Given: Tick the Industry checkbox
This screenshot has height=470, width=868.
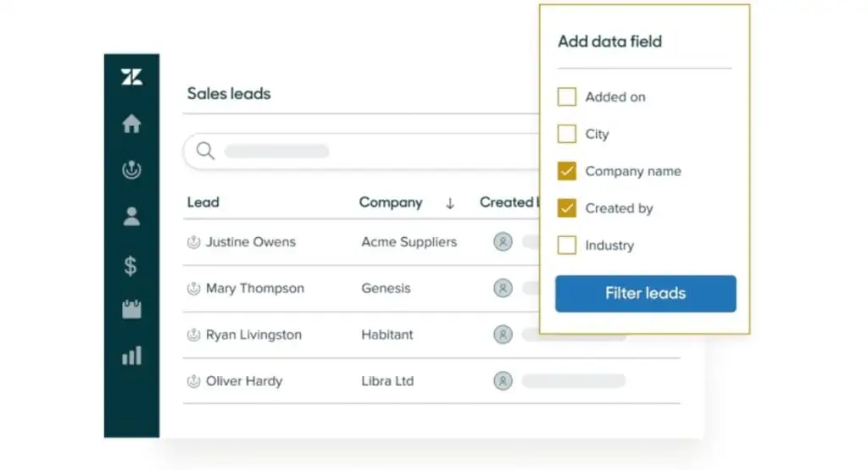Looking at the screenshot, I should tap(567, 246).
